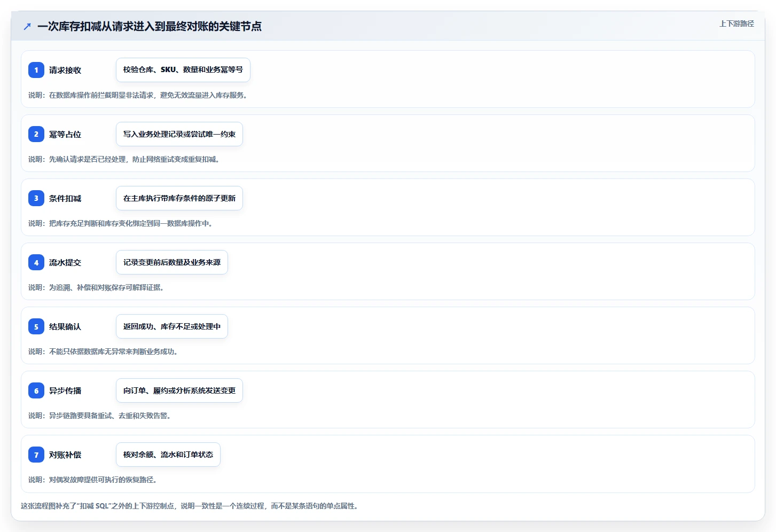Click the note 不能只依据数据库无异常来判断业务成功
Viewport: 776px width, 532px height.
(x=103, y=351)
